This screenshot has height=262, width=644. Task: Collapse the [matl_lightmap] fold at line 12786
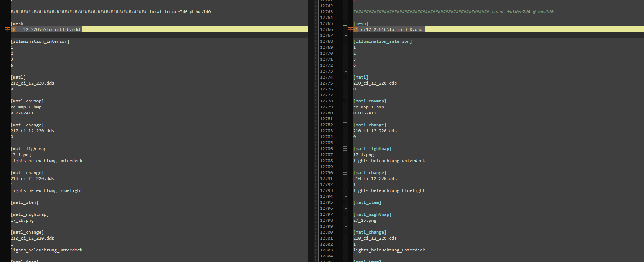tap(345, 149)
